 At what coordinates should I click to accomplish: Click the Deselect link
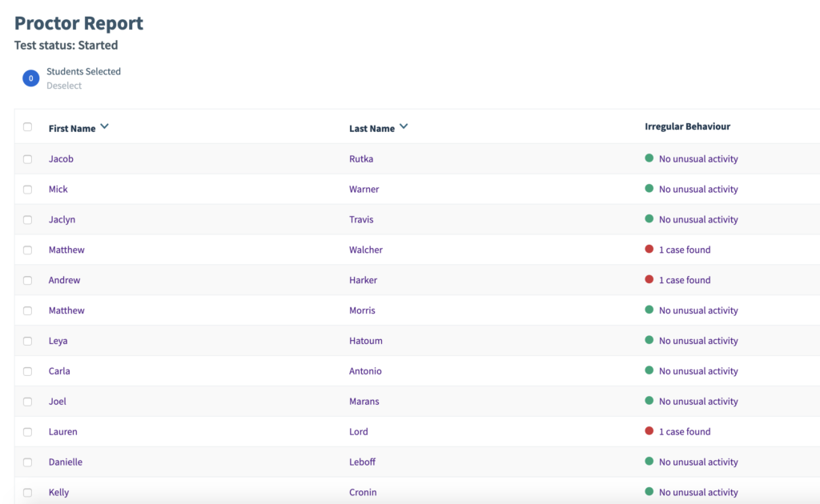point(64,86)
